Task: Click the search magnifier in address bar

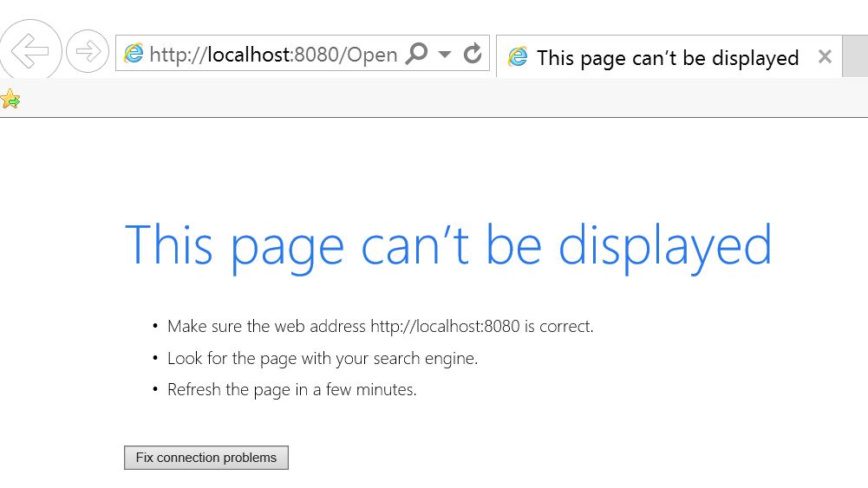Action: (417, 54)
